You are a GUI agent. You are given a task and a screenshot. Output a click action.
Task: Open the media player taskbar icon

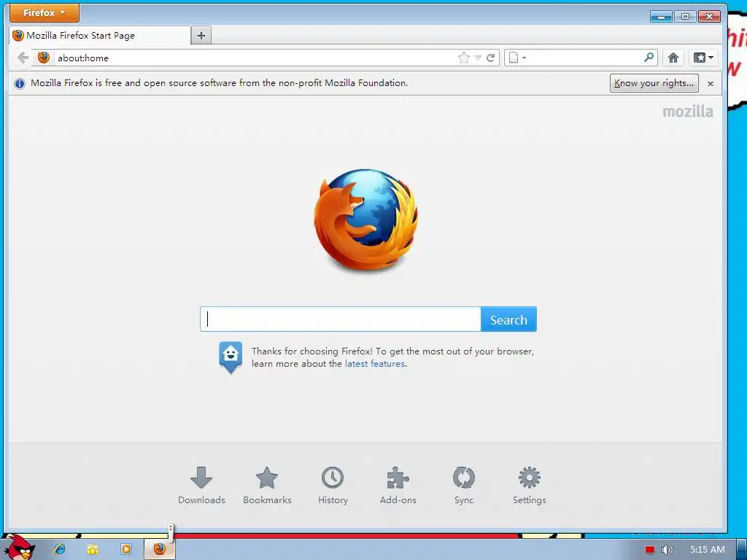point(126,549)
